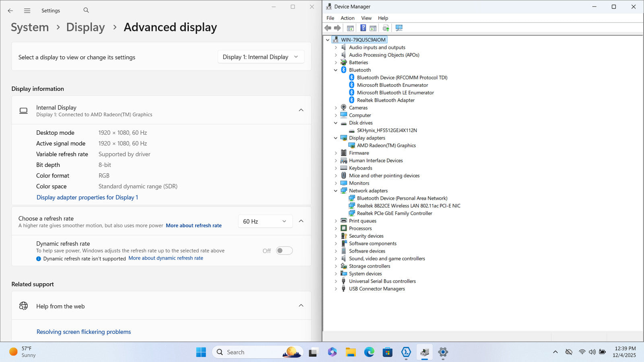The image size is (644, 362).
Task: Collapse the Internal Display information section
Action: click(301, 110)
